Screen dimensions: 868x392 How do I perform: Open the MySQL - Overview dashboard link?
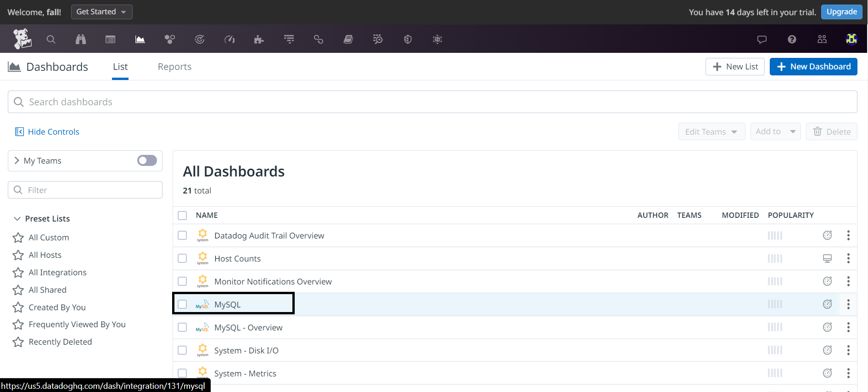coord(248,328)
